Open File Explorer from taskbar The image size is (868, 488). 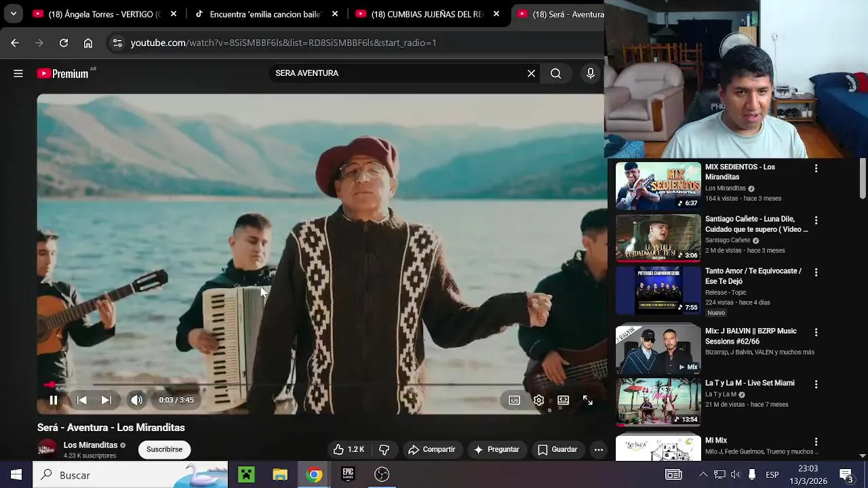coord(280,474)
